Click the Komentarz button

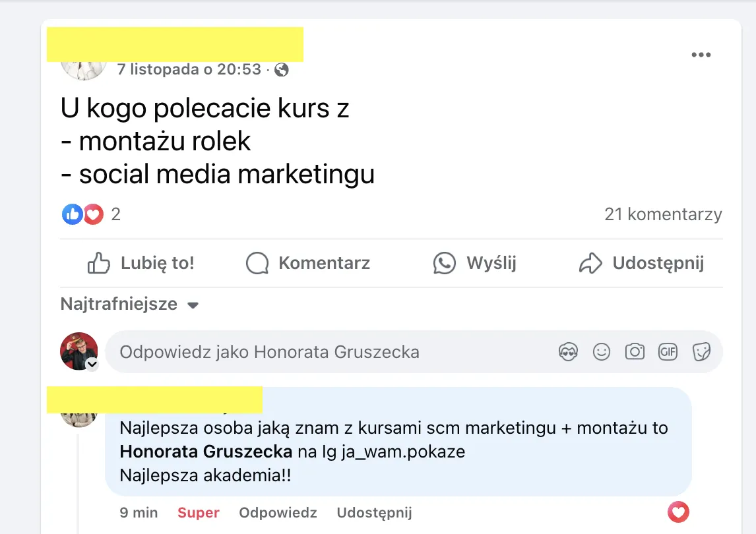coord(307,263)
